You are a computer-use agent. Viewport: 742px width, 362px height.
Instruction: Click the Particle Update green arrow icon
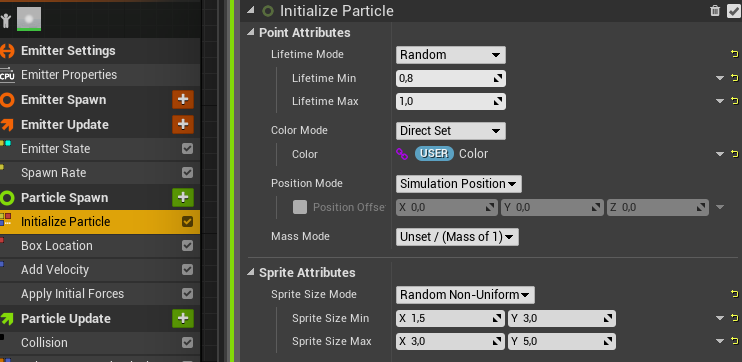pos(7,318)
